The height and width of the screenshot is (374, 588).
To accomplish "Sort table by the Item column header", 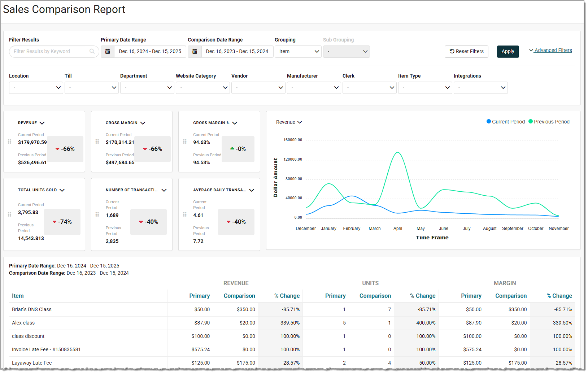I will pos(18,296).
